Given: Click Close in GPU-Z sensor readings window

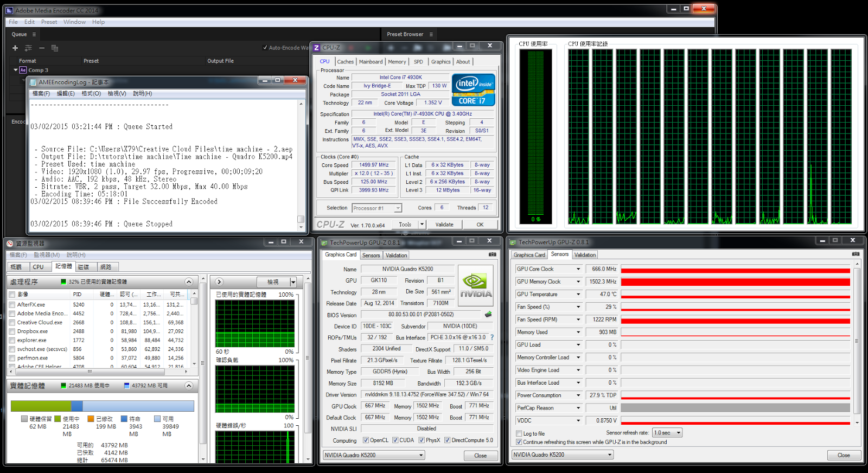Looking at the screenshot, I should click(x=844, y=455).
